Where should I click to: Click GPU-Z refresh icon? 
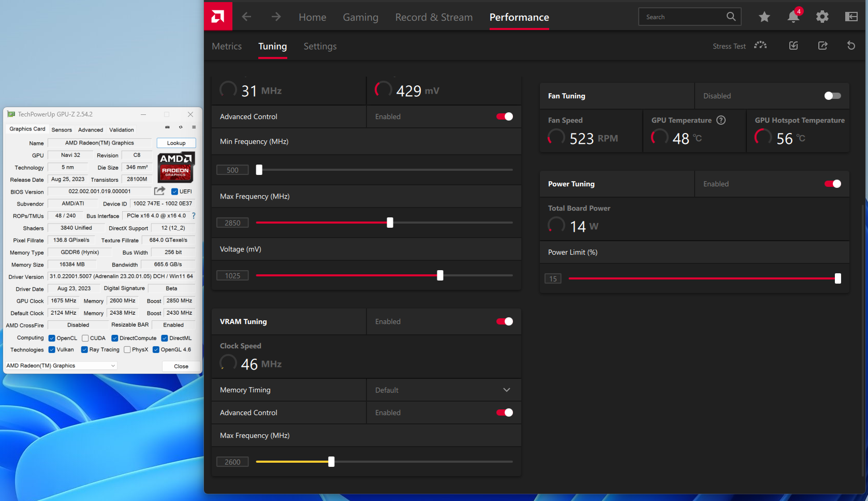(181, 127)
